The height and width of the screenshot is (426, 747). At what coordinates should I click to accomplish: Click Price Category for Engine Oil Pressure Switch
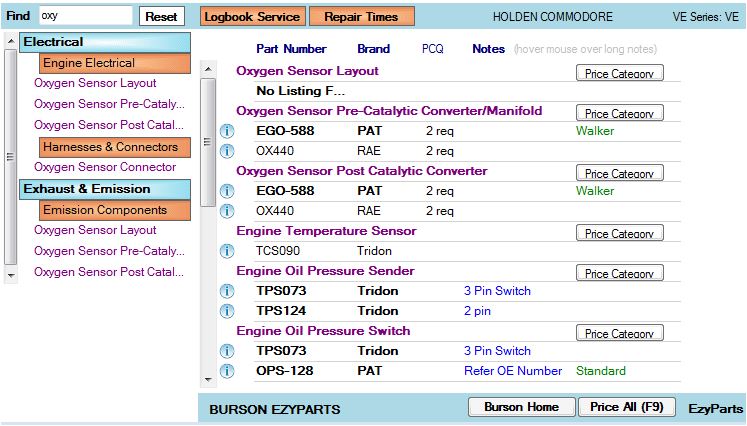pos(620,333)
